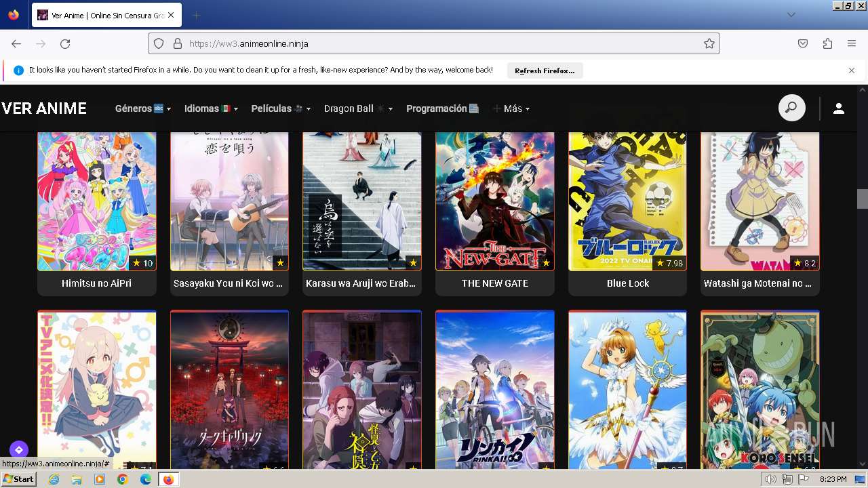The width and height of the screenshot is (868, 488).
Task: Click the padlock site security icon
Action: point(178,43)
